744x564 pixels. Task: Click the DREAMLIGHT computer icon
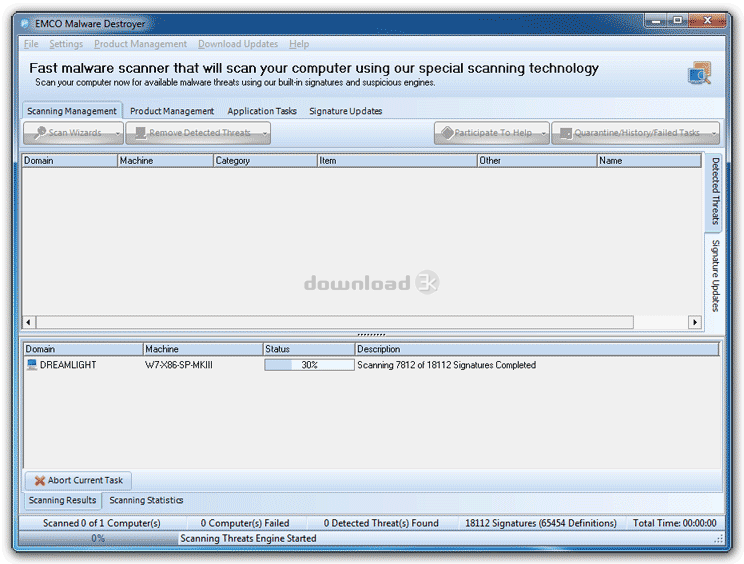pos(32,364)
